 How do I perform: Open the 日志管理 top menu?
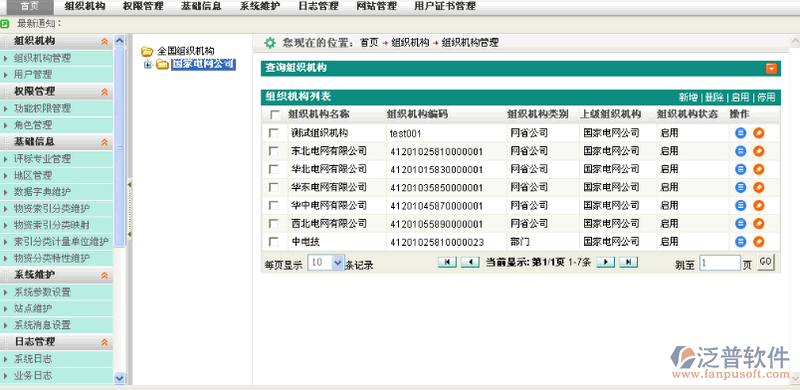click(319, 6)
